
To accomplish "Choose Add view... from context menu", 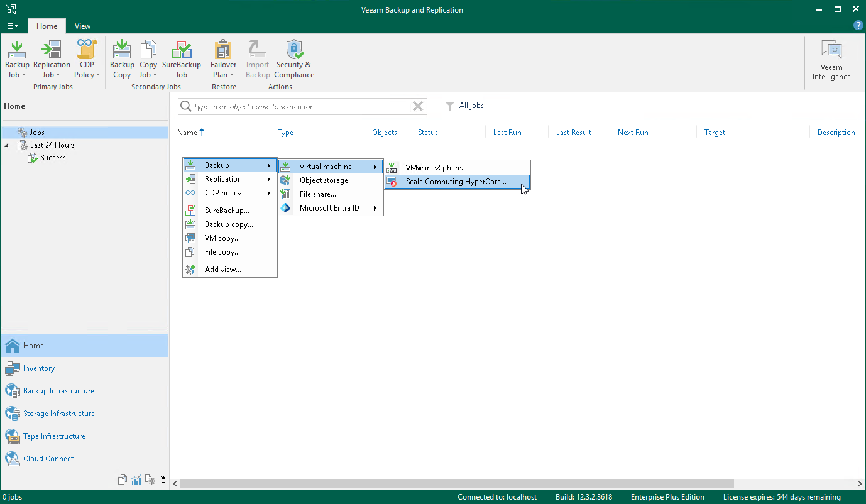I will [229, 270].
